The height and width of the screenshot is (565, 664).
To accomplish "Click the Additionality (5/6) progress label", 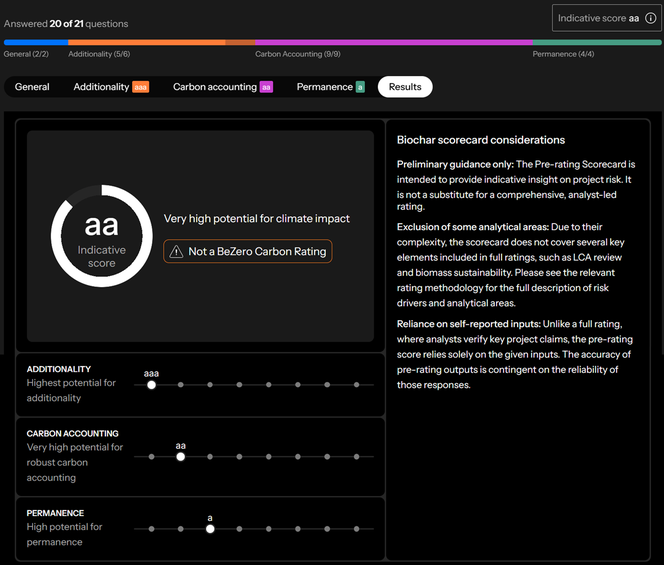I will 98,54.
